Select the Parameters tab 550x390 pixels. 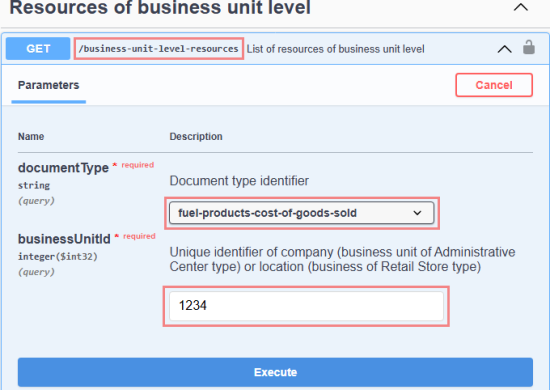[48, 85]
